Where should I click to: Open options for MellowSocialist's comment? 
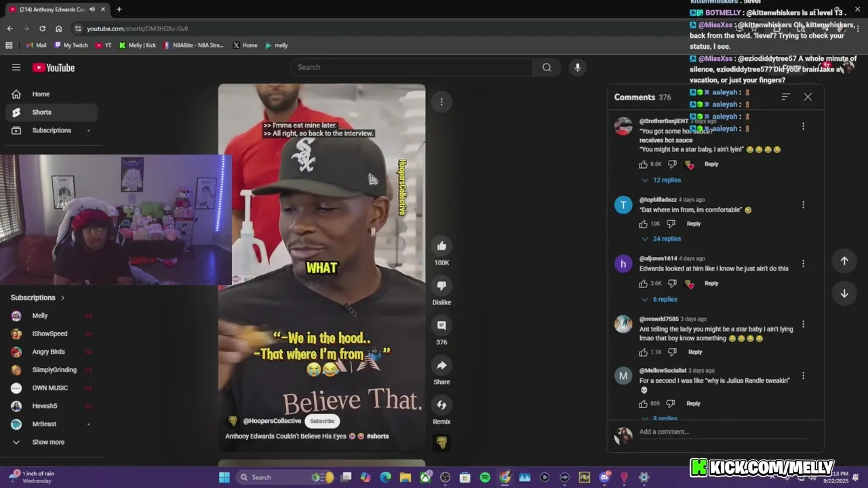pyautogui.click(x=803, y=375)
